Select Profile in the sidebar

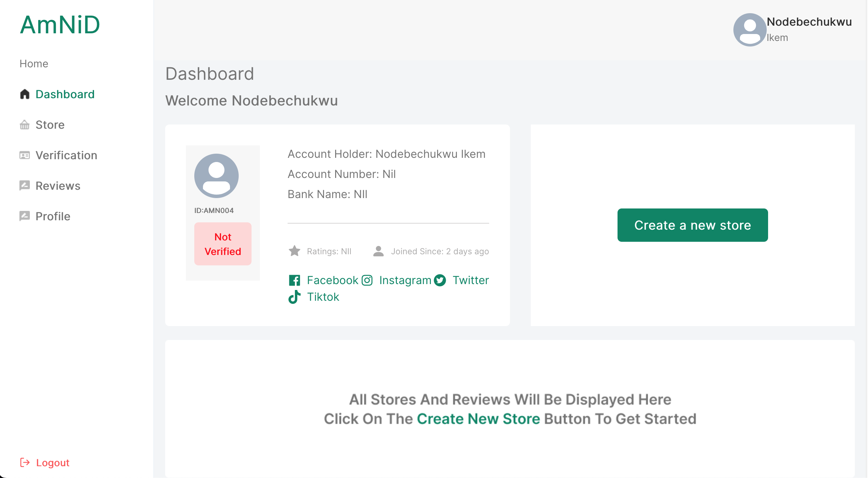coord(53,216)
